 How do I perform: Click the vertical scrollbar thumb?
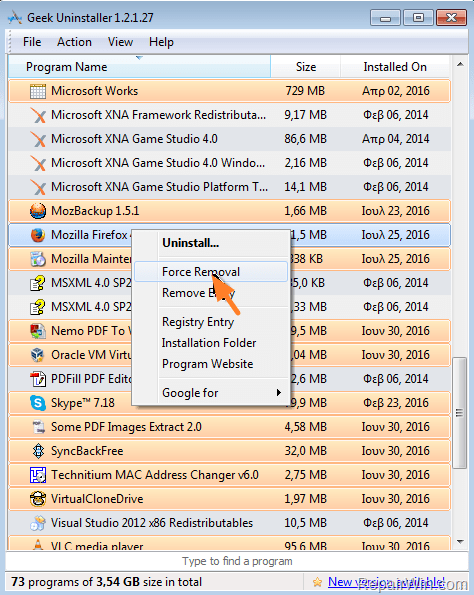tap(460, 413)
